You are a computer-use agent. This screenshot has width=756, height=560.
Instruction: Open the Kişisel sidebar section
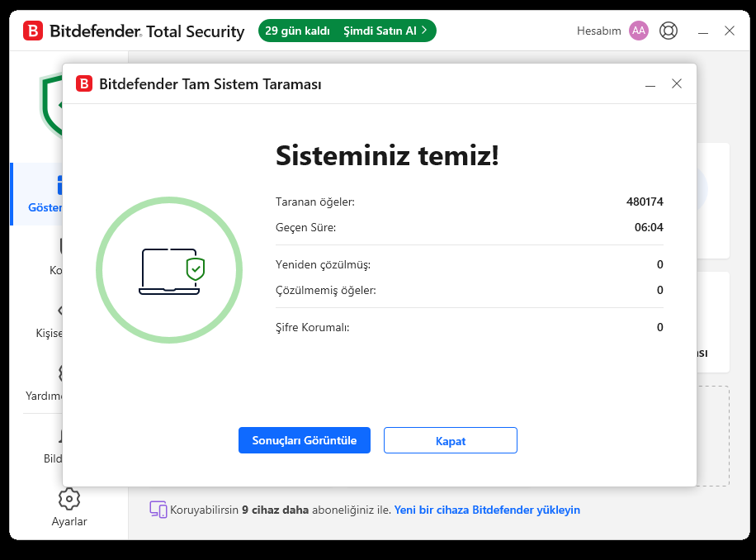pyautogui.click(x=50, y=320)
